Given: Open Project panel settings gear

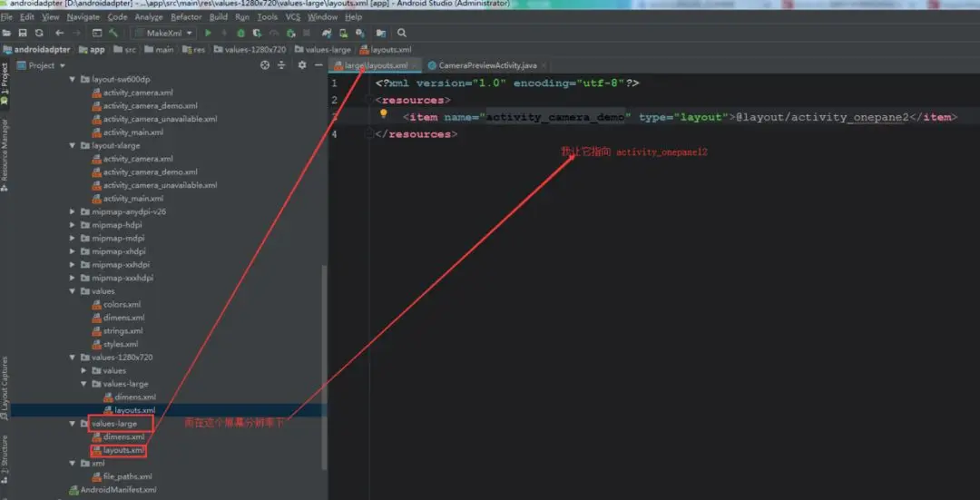Looking at the screenshot, I should tap(302, 65).
